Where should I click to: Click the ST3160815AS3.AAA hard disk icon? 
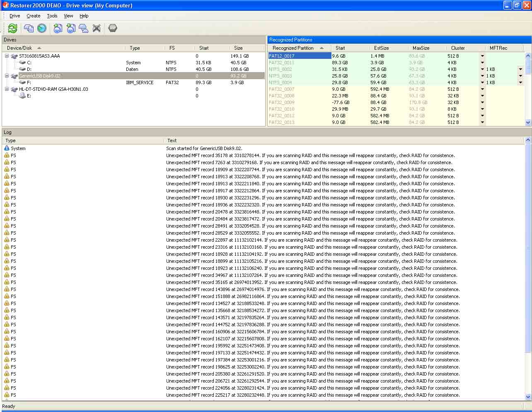pos(14,56)
